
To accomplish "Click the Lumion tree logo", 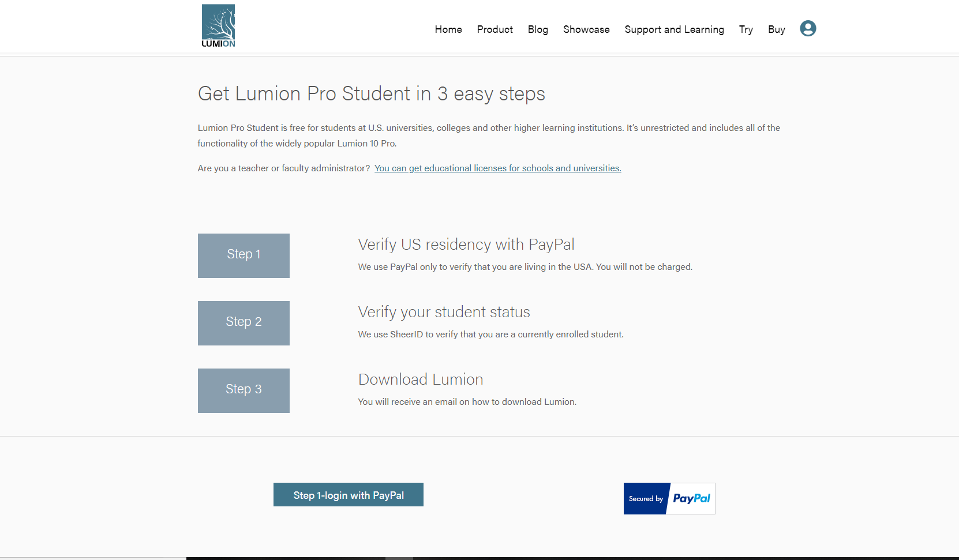I will [218, 26].
